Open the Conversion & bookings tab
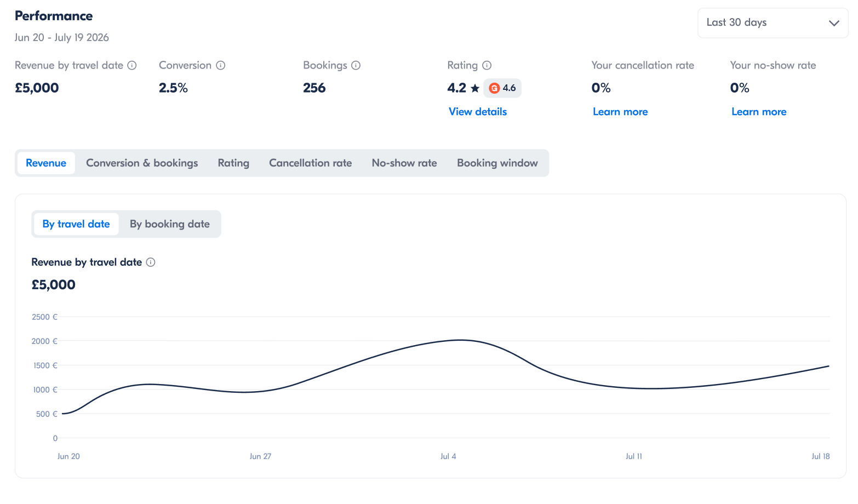858x504 pixels. pos(142,163)
